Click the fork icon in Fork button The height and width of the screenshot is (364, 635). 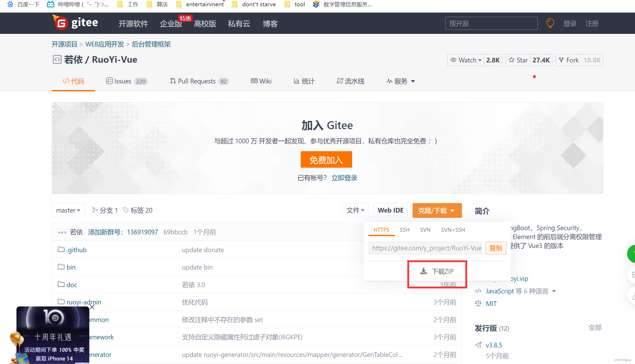pos(561,60)
